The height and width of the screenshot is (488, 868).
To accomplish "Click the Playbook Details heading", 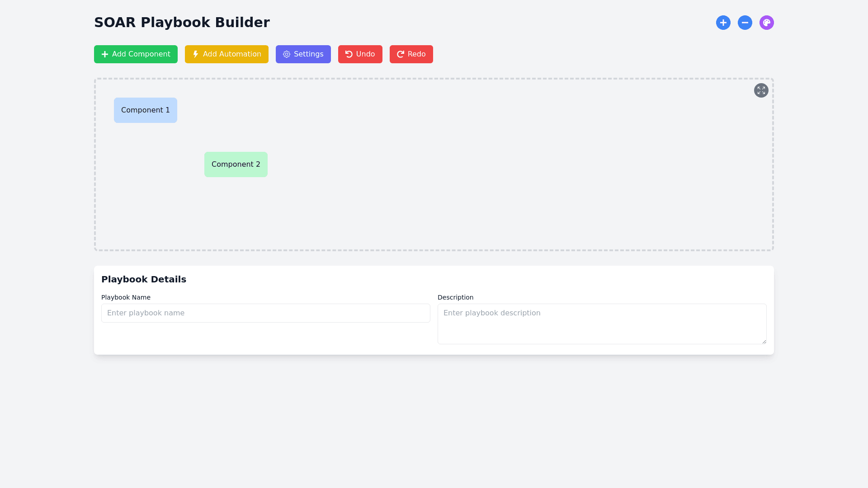I will pyautogui.click(x=144, y=279).
